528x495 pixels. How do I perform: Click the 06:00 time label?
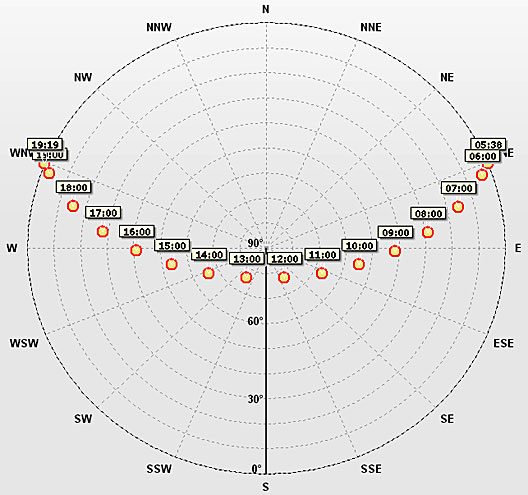tap(483, 156)
